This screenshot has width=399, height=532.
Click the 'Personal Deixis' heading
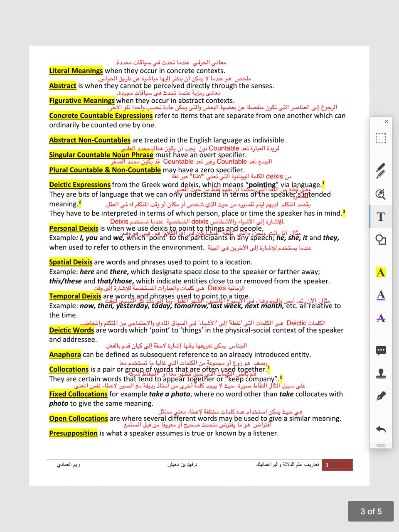(x=74, y=228)
